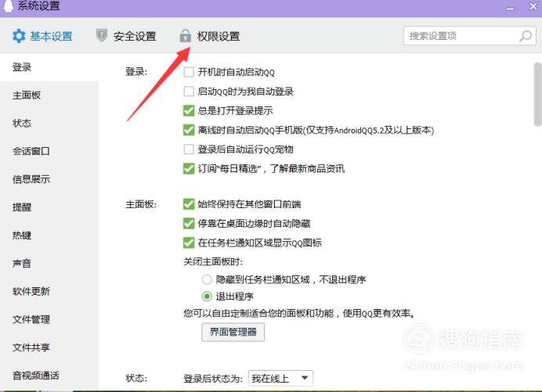Click the gear icon for 基本设置

19,36
